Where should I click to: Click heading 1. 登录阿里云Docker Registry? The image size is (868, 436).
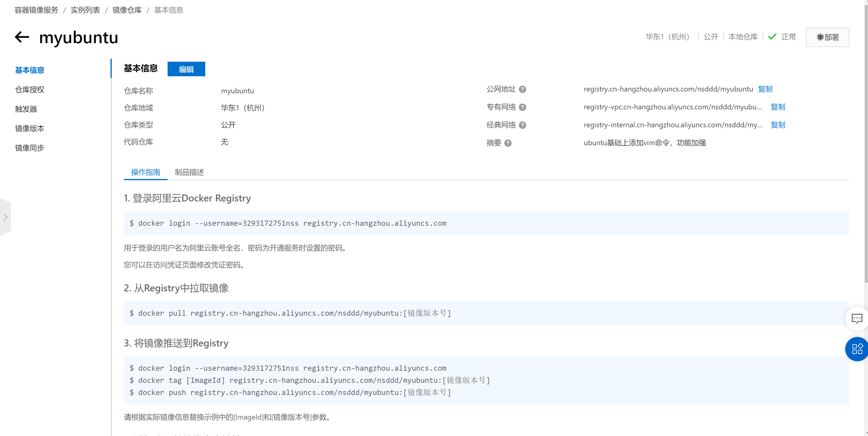click(x=187, y=198)
